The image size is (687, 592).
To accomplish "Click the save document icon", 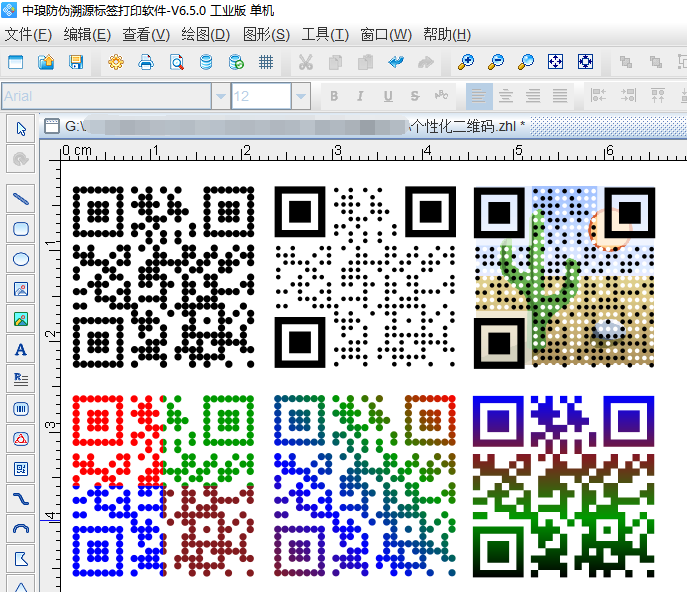I will pos(76,63).
